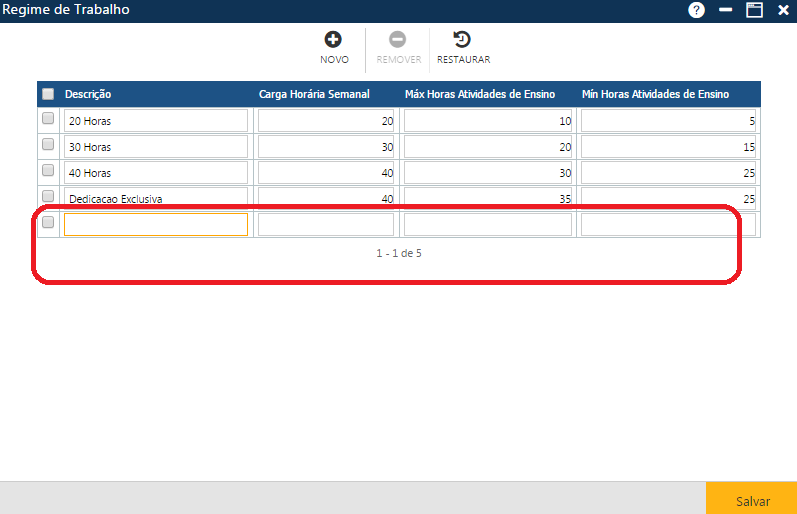Maximize the Regime de Trabalho window
Image resolution: width=797 pixels, height=514 pixels.
[754, 10]
